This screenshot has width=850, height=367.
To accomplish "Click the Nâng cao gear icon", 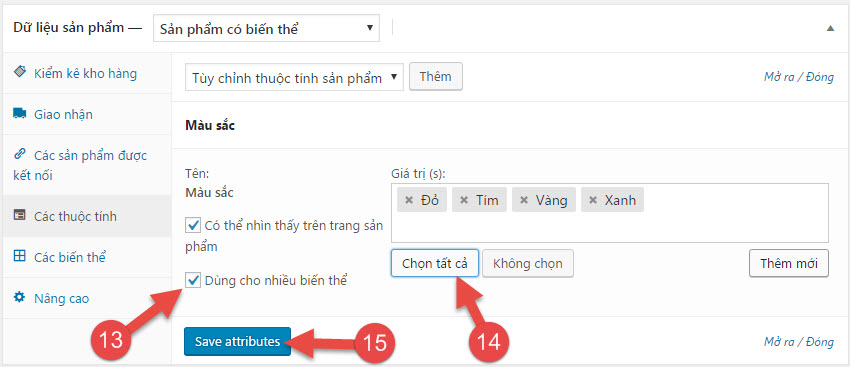I will coord(20,298).
